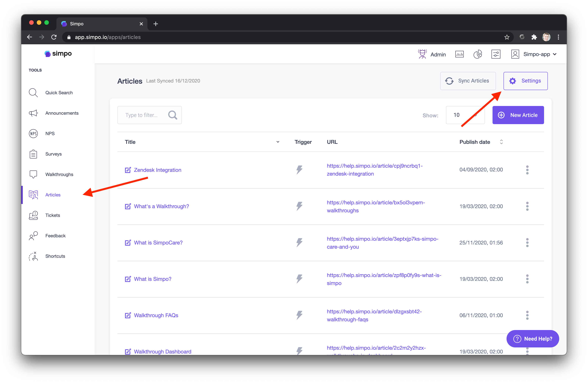Screen dimensions: 588x383
Task: Open the Walkthrough Dashboard article title
Action: [x=163, y=351]
